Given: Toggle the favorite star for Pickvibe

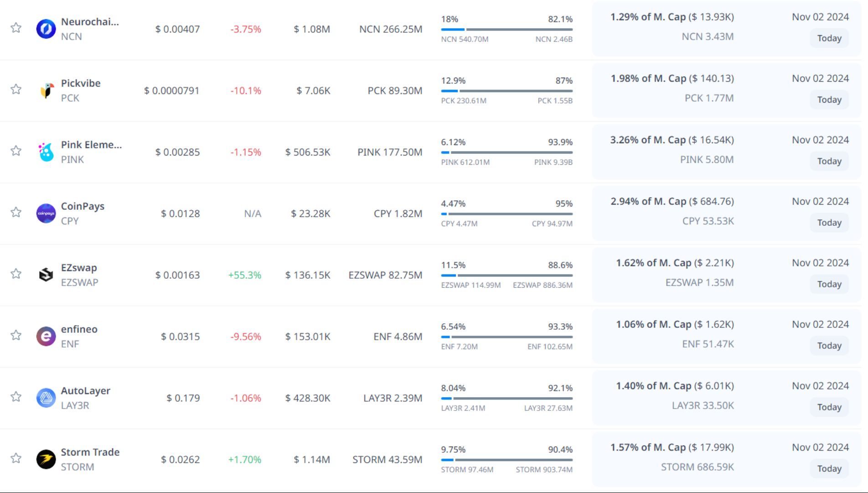Looking at the screenshot, I should point(16,89).
